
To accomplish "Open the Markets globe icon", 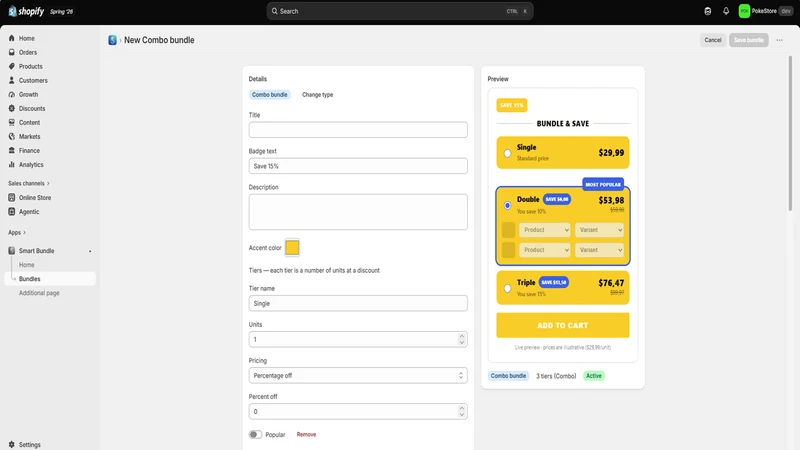I will [x=12, y=136].
